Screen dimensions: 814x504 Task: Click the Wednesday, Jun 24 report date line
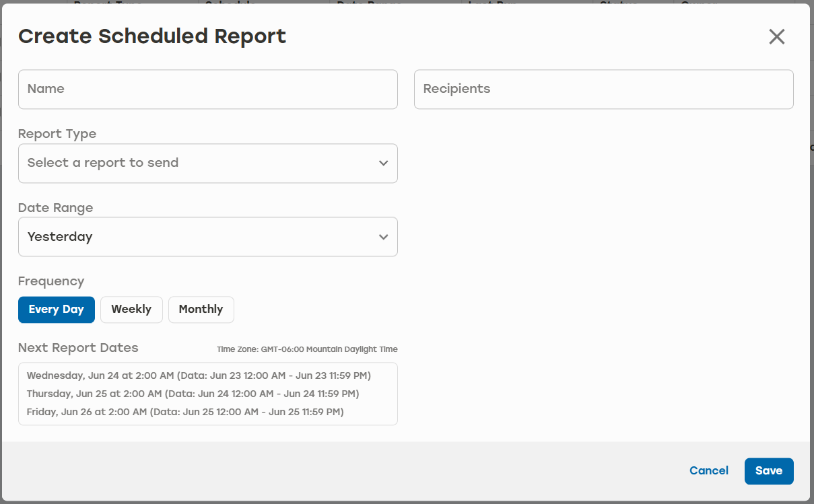[199, 375]
